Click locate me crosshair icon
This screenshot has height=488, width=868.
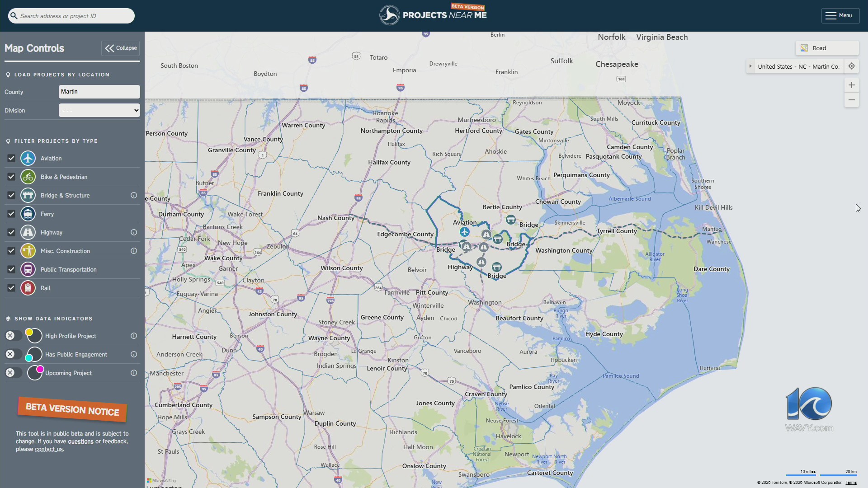[852, 66]
